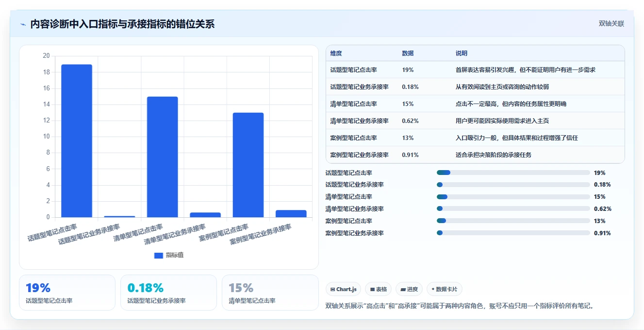The height and width of the screenshot is (330, 644).
Task: Click the lightning icon beside the title
Action: point(23,24)
